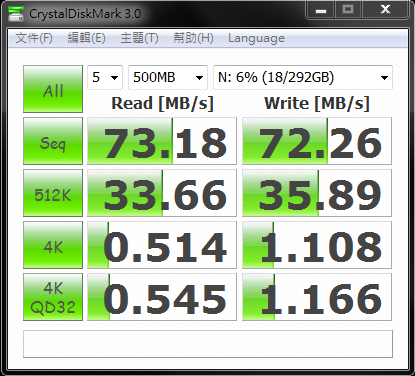Click the Seq read result 73.18

[162, 141]
